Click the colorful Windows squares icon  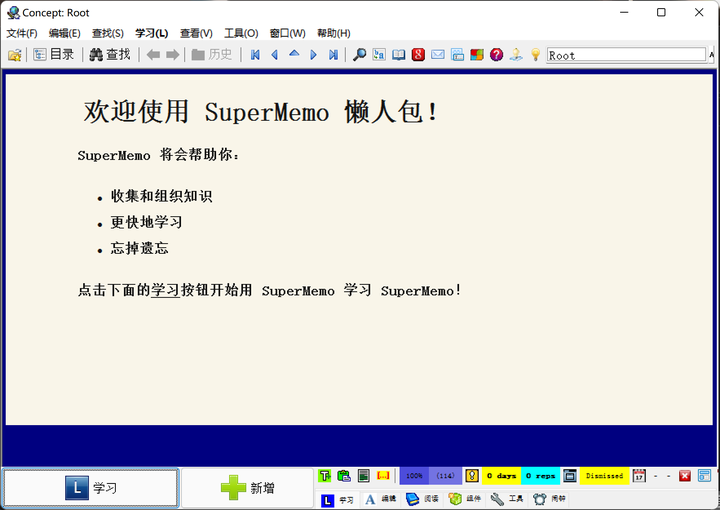pos(477,55)
